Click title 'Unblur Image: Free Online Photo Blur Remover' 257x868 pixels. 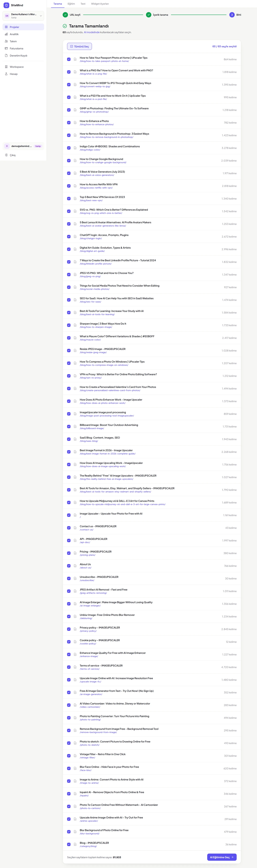pos(107,615)
